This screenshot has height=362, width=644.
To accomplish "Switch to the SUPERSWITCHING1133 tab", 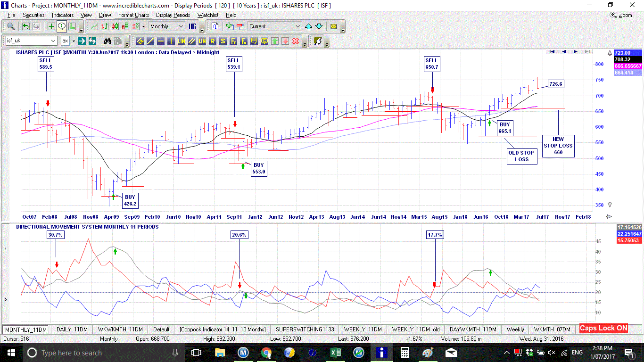I will click(305, 329).
